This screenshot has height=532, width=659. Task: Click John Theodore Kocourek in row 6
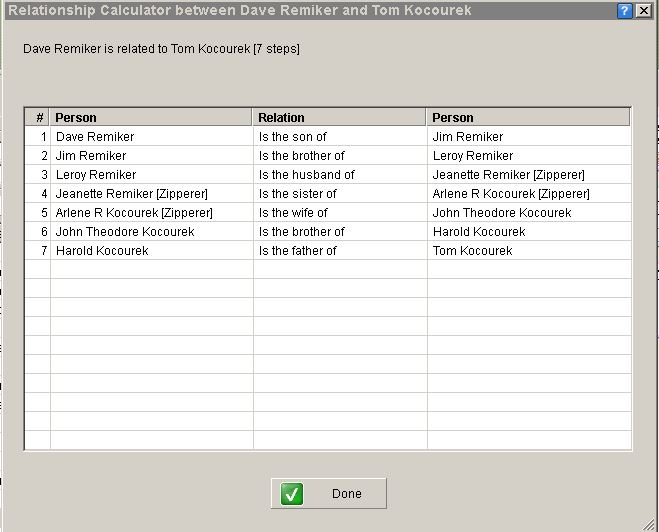click(x=125, y=232)
